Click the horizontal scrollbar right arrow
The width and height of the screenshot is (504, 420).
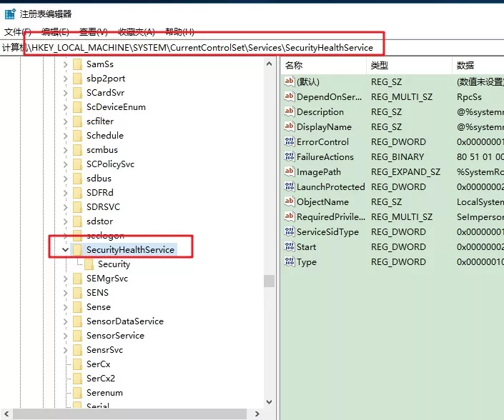click(257, 414)
